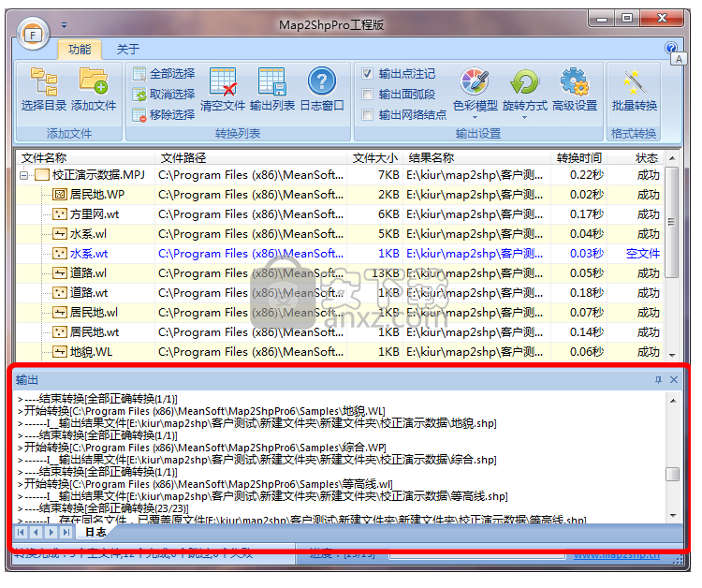Open the round F application menu button

point(33,34)
